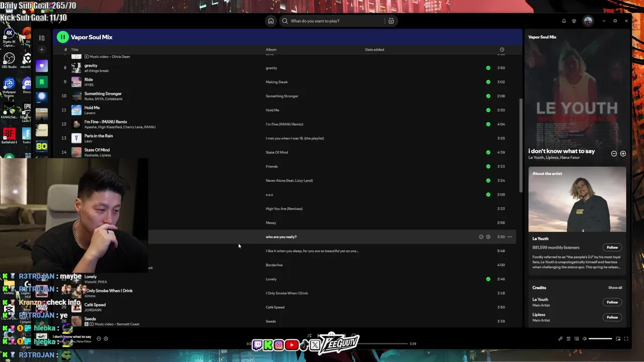Click the Browse icon in search bar
The image size is (644, 362).
[x=391, y=21]
